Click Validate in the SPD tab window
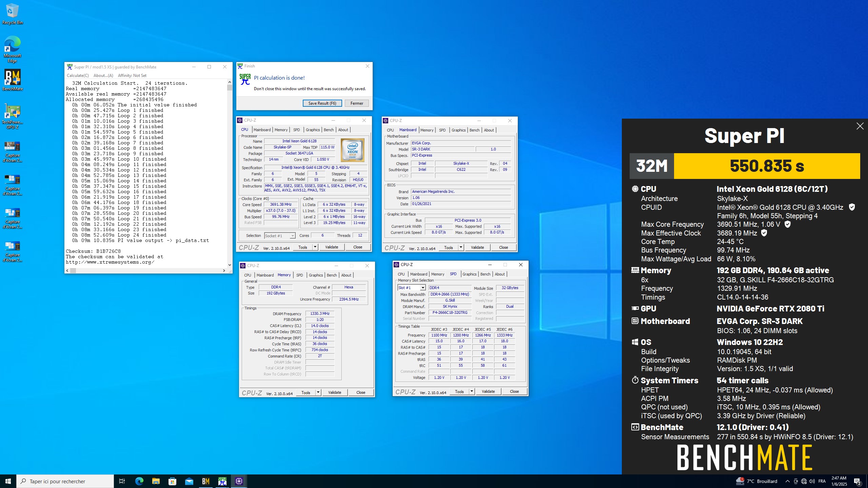868x488 pixels. [488, 391]
